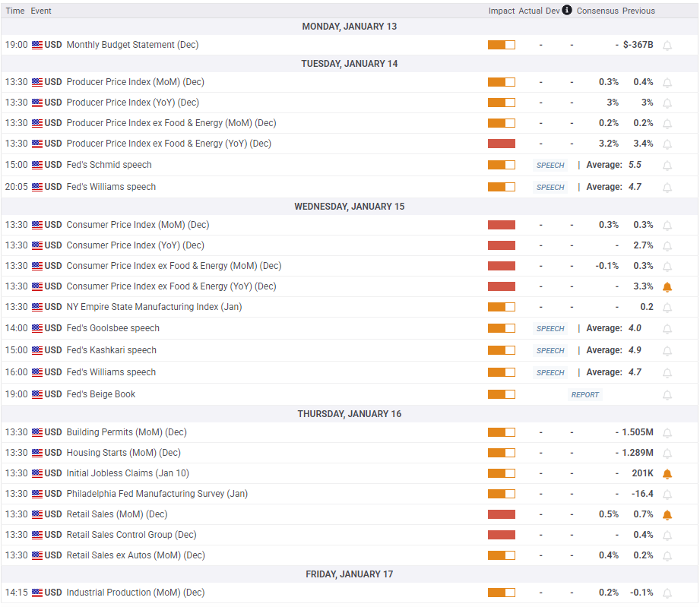Viewport: 700px width, 607px height.
Task: Click red impact bar of Retail Sales Control Group
Action: [502, 535]
